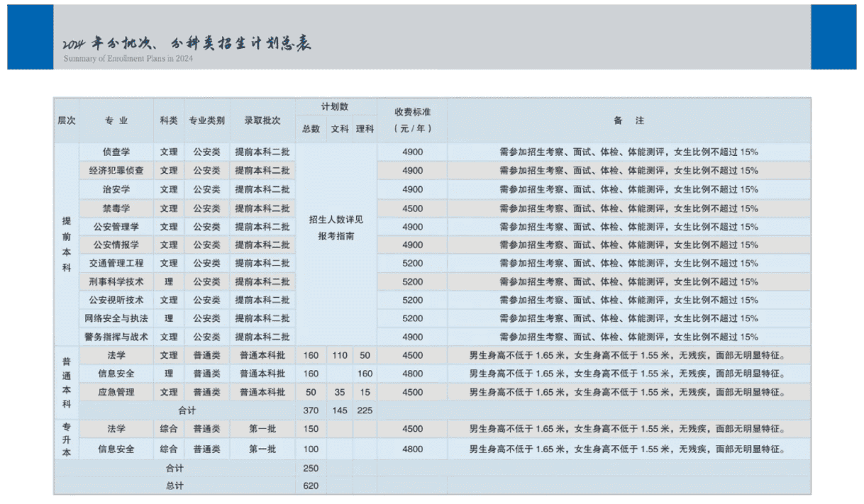
Task: Click the 2024 enrollment plan title
Action: click(x=187, y=43)
